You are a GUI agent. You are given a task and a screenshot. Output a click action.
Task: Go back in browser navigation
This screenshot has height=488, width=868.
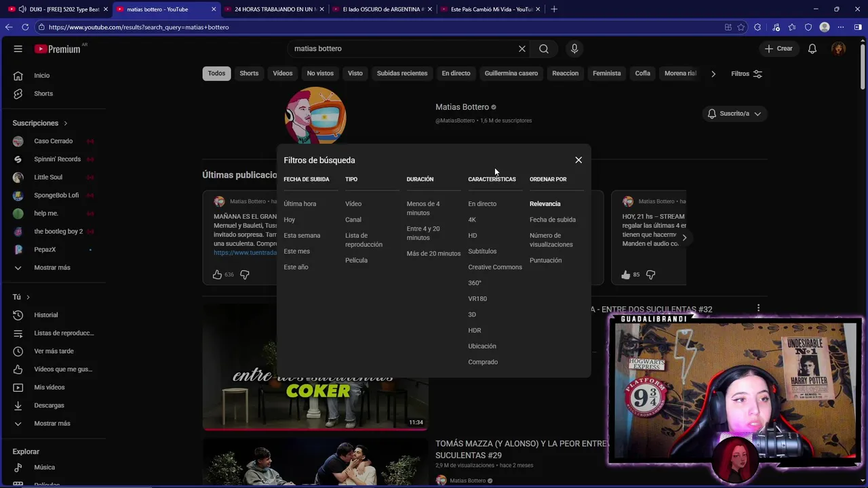[9, 27]
